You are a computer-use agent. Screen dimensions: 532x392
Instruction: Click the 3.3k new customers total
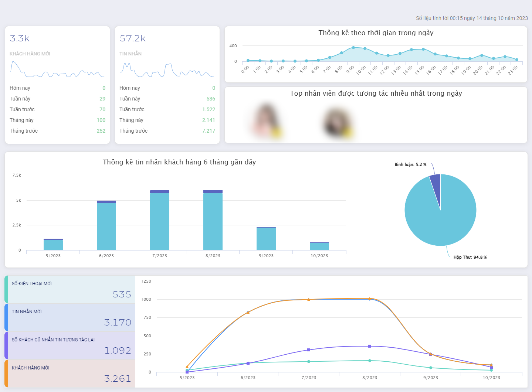[20, 38]
